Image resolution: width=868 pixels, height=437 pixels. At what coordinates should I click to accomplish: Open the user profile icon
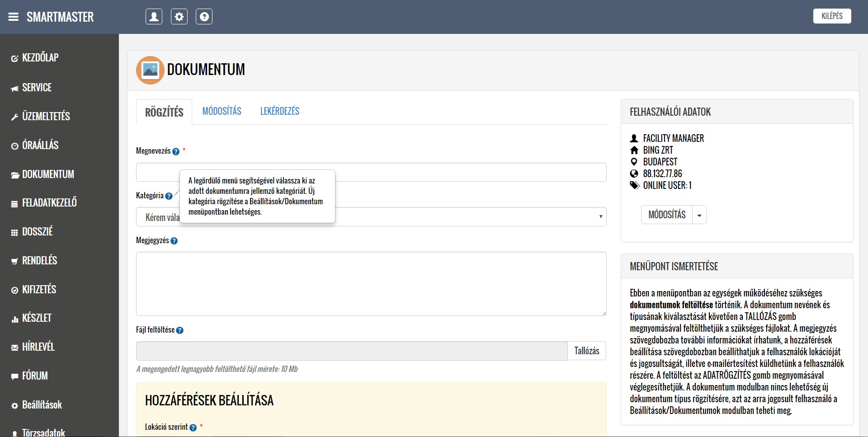(x=154, y=17)
